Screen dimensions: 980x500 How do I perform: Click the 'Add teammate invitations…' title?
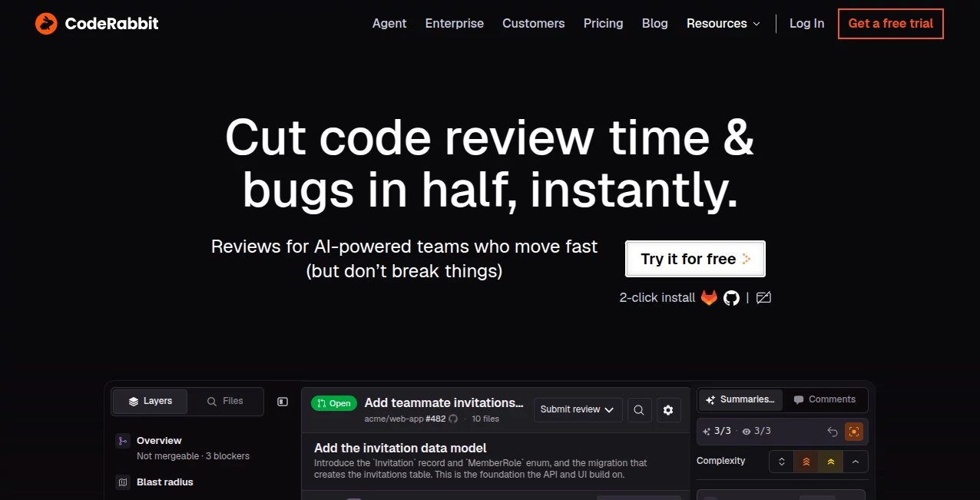click(x=444, y=402)
